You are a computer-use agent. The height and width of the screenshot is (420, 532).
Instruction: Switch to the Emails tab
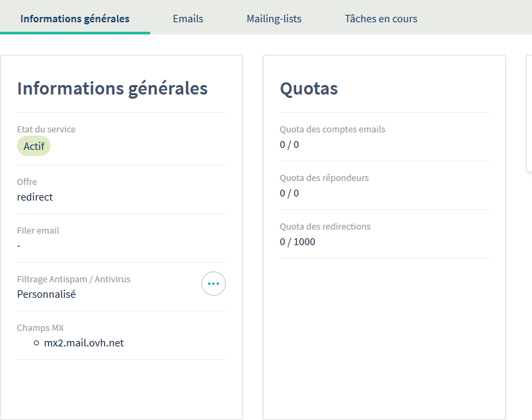tap(188, 19)
